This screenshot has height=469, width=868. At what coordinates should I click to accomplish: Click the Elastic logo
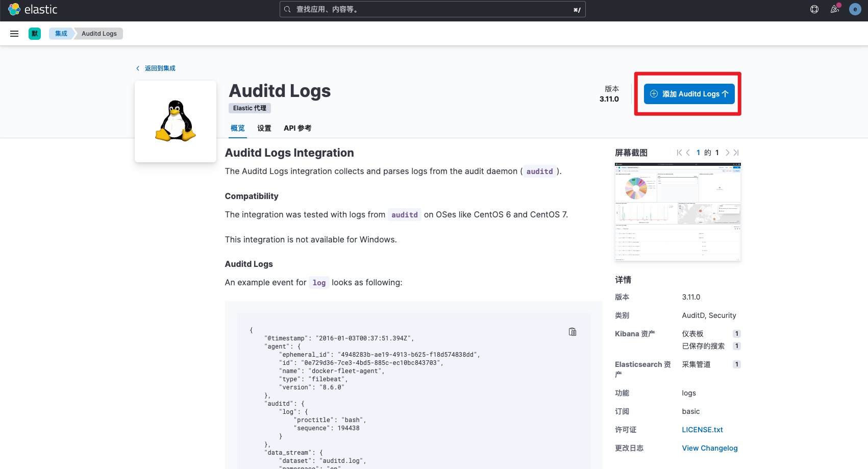tap(33, 9)
